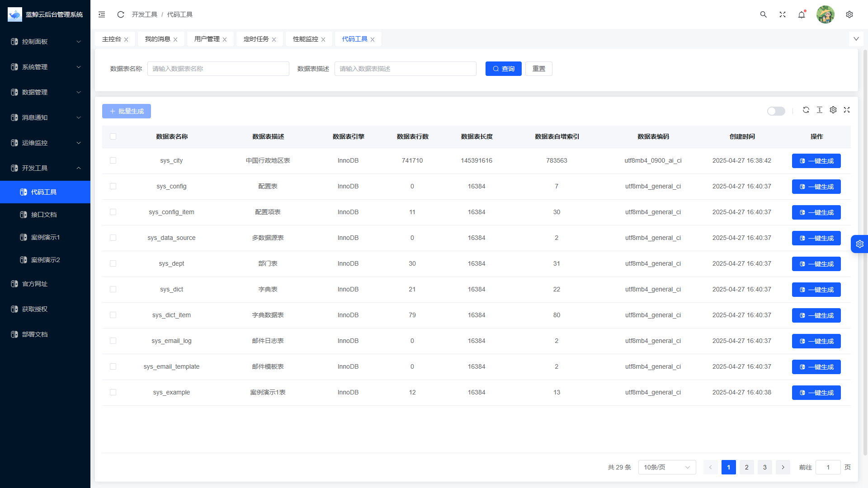Expand the 系统管理 sidebar menu
The width and height of the screenshot is (868, 488).
pos(45,67)
